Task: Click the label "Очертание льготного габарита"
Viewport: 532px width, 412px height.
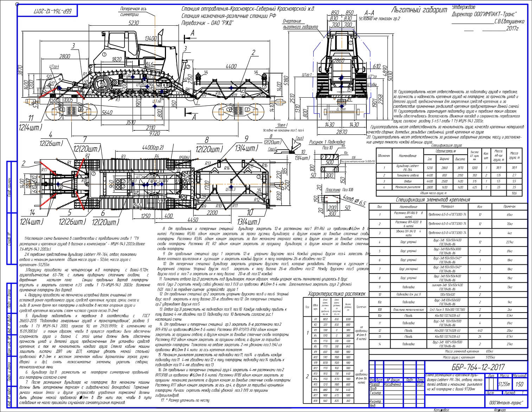Action: click(301, 24)
